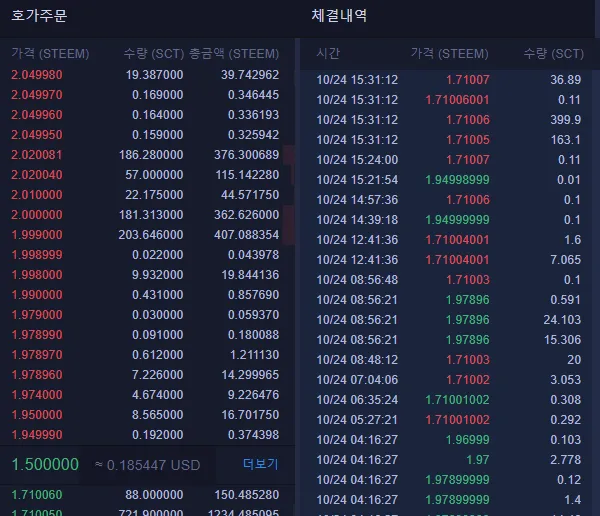The height and width of the screenshot is (516, 600).
Task: Select sell order price 1.950000
Action: (x=37, y=415)
